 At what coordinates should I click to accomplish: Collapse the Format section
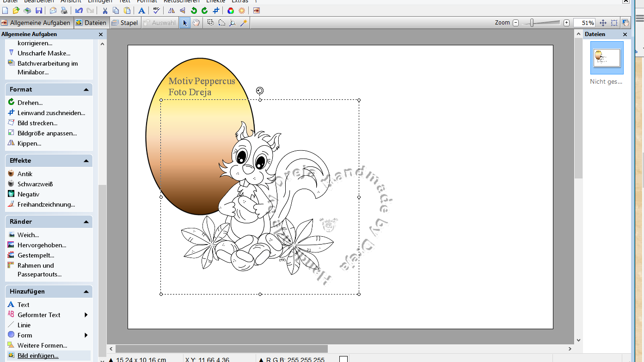tap(86, 90)
